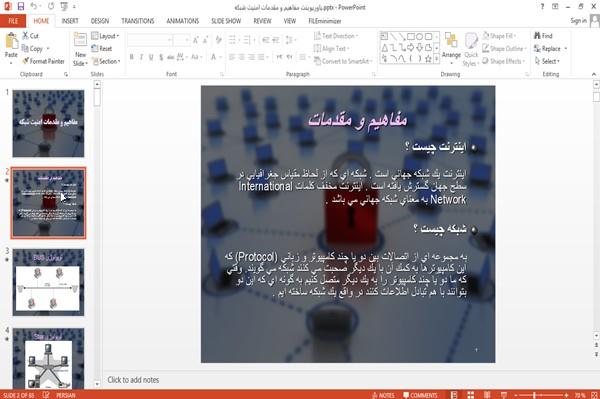Click the rectangle shape in shapes gallery
The height and width of the screenshot is (399, 600).
(x=411, y=37)
